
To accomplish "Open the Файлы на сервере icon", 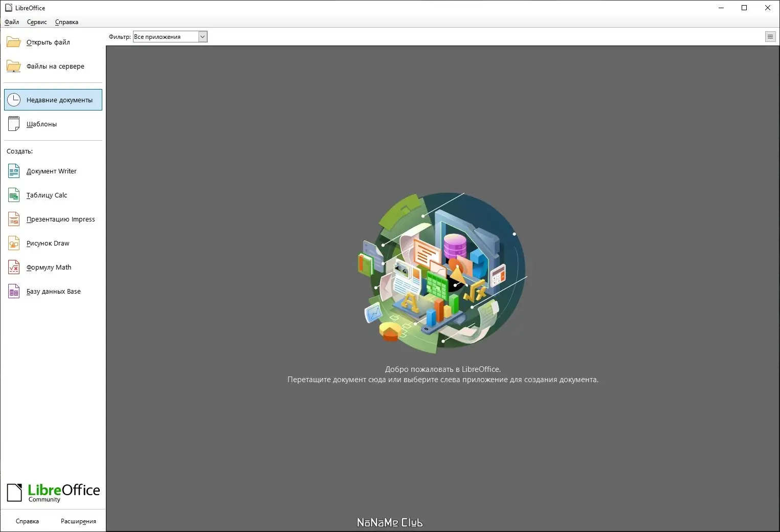I will [12, 66].
